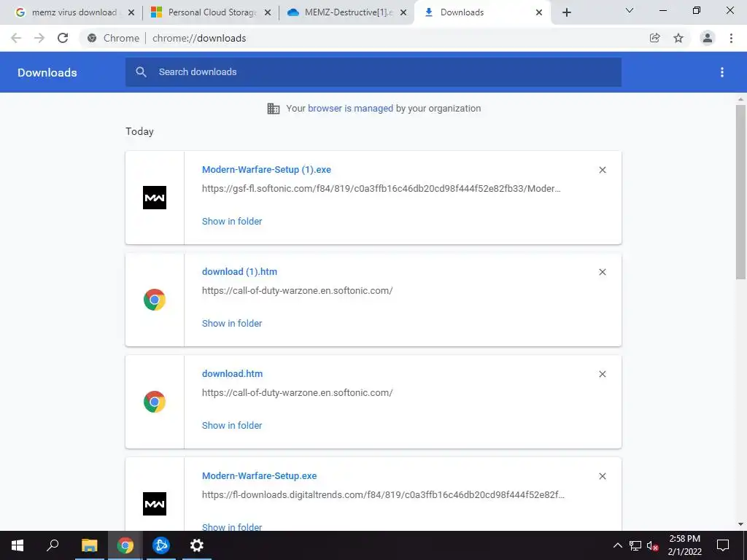Remove Modern-Warfare-Setup (1).exe from list
Image resolution: width=747 pixels, height=560 pixels.
602,170
